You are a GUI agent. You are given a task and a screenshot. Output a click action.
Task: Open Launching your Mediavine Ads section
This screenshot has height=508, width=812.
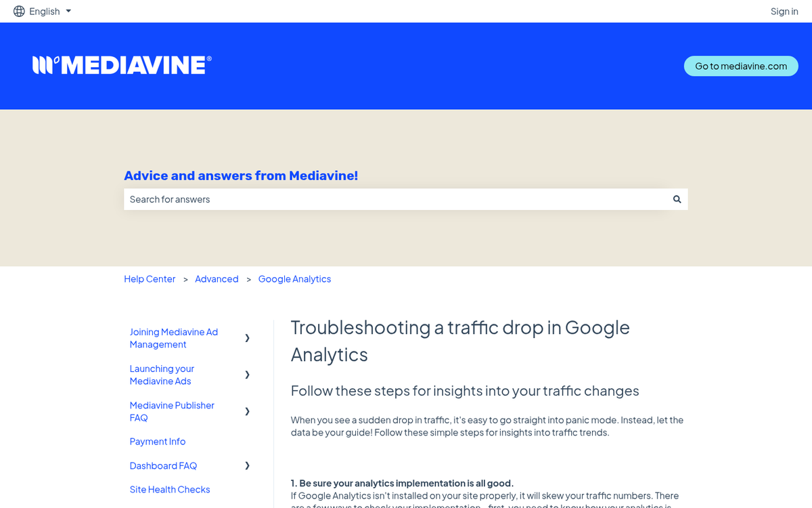tap(162, 375)
